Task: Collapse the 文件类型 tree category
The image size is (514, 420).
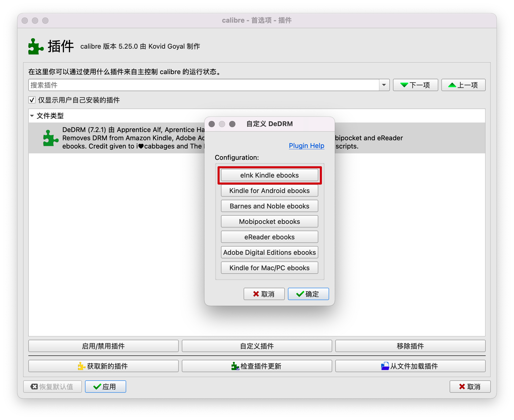Action: coord(32,116)
